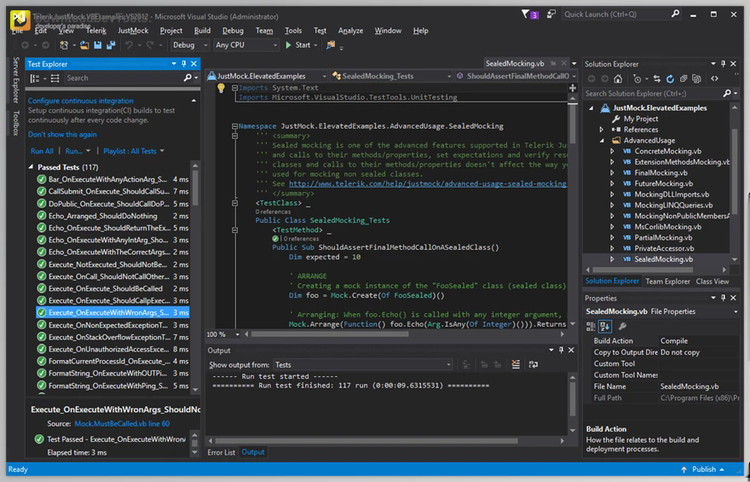Pin the Properties panel
This screenshot has height=482, width=750.
click(x=723, y=298)
